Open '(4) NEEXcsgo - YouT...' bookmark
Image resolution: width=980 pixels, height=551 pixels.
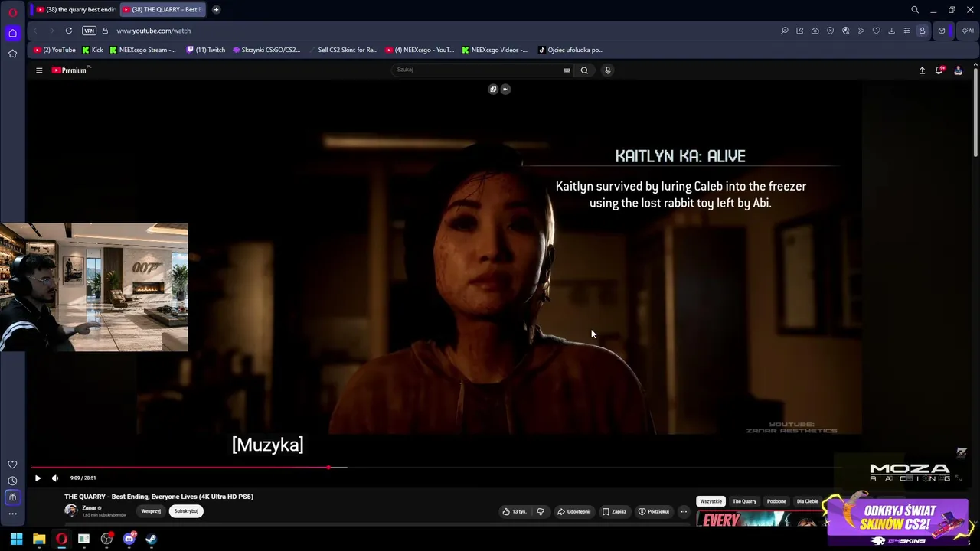tap(420, 50)
